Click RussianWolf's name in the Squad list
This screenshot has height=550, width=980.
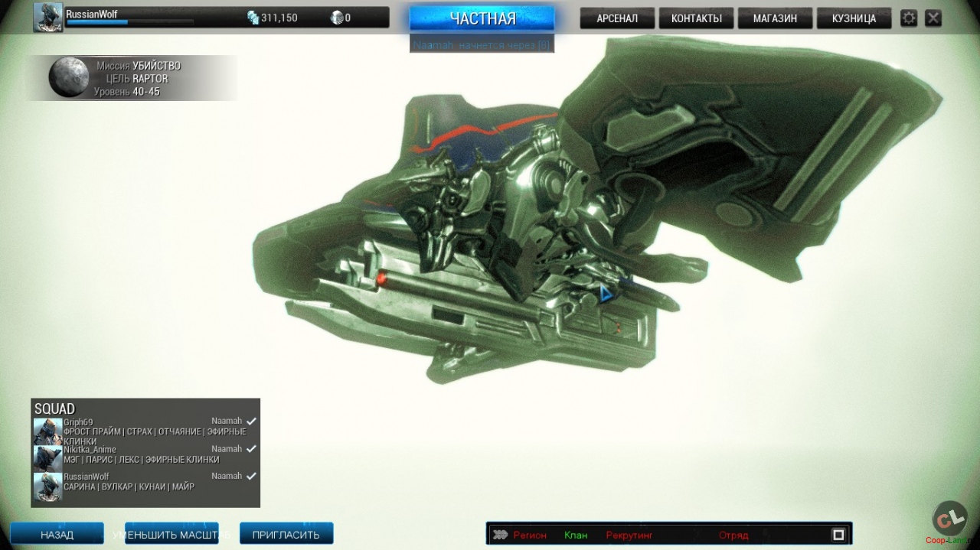tap(87, 477)
